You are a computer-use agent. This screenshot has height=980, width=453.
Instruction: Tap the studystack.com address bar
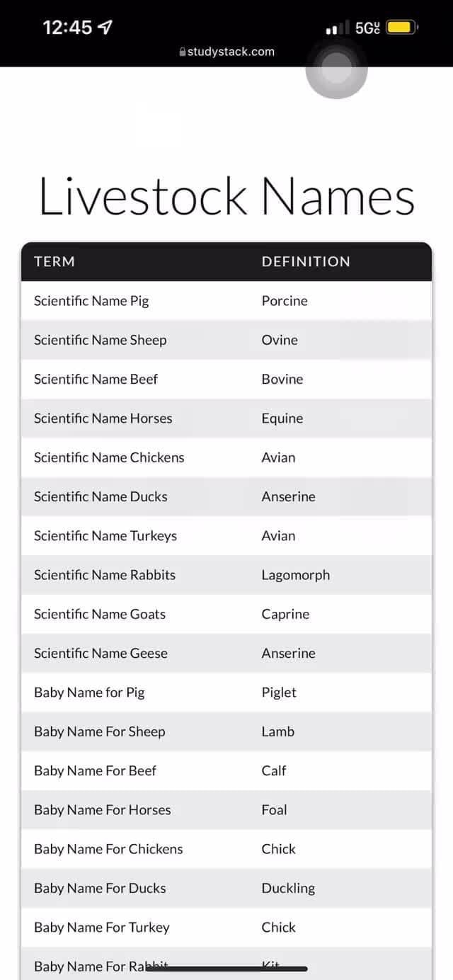point(226,51)
